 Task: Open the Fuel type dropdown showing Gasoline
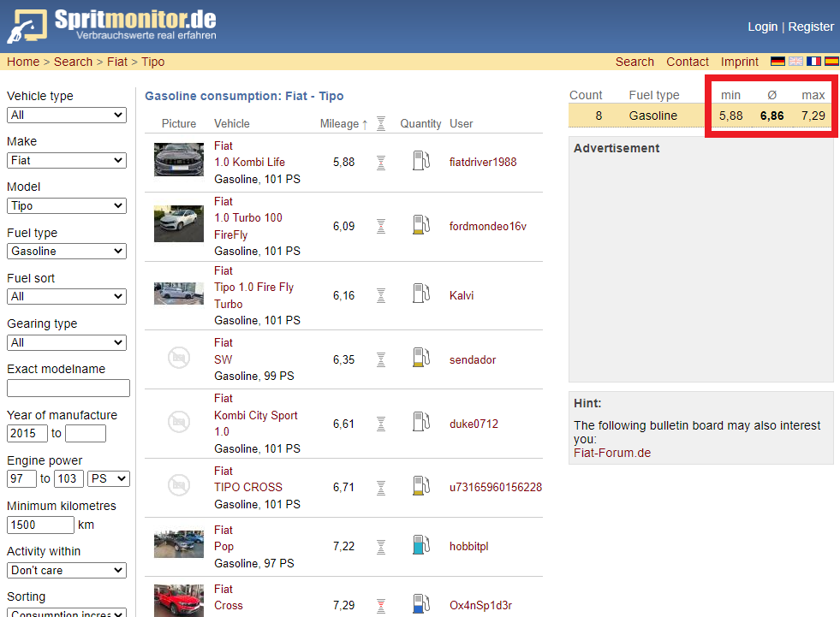coord(67,252)
